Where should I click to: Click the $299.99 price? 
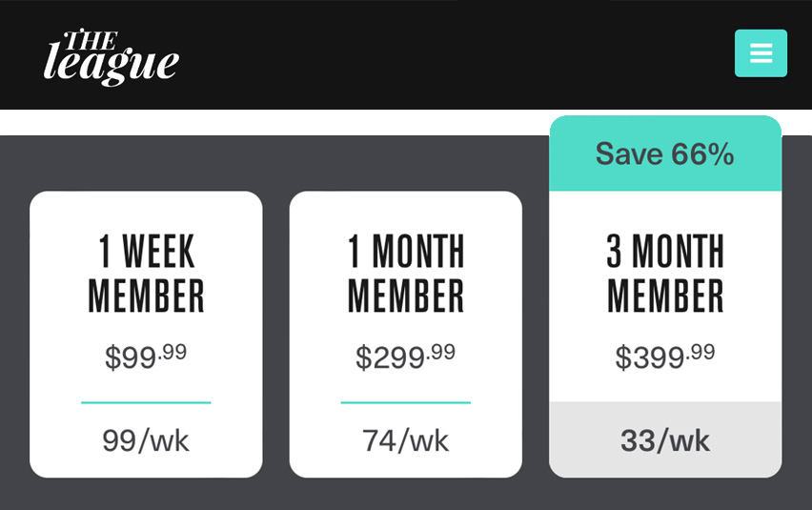(x=405, y=357)
